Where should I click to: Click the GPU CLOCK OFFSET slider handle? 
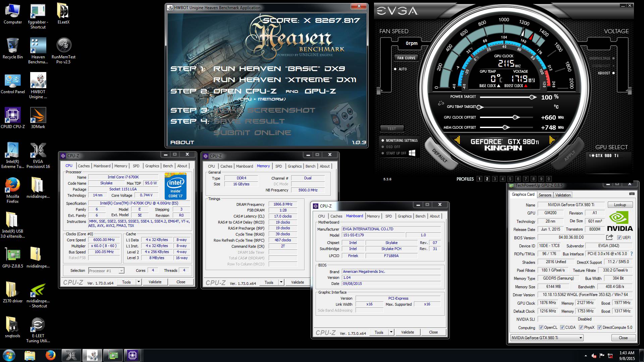516,117
